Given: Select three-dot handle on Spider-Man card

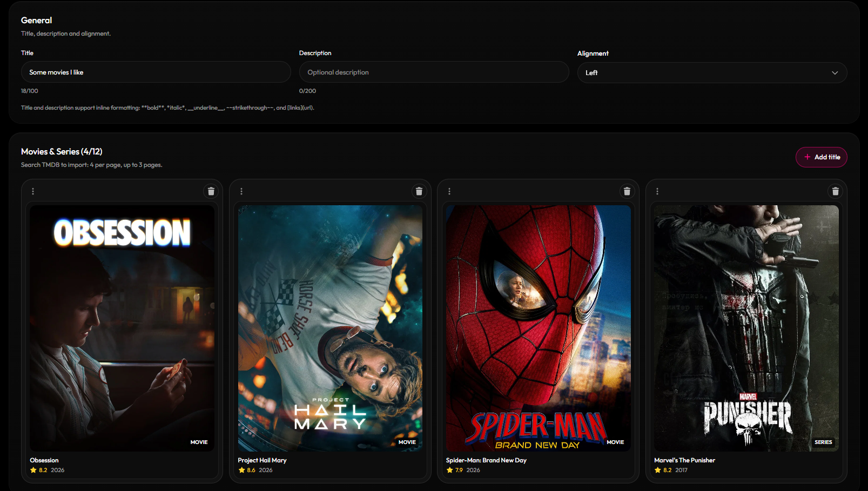Looking at the screenshot, I should point(449,191).
